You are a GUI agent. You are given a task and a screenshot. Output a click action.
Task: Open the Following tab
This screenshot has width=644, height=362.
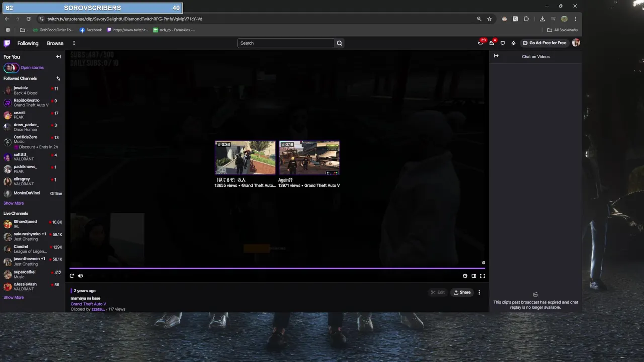point(28,43)
